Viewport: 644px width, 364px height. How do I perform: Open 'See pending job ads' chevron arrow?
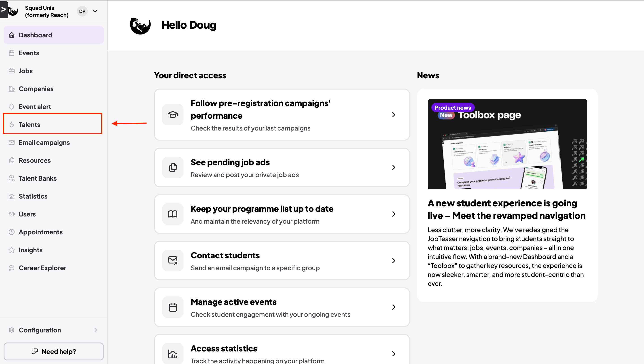[394, 167]
